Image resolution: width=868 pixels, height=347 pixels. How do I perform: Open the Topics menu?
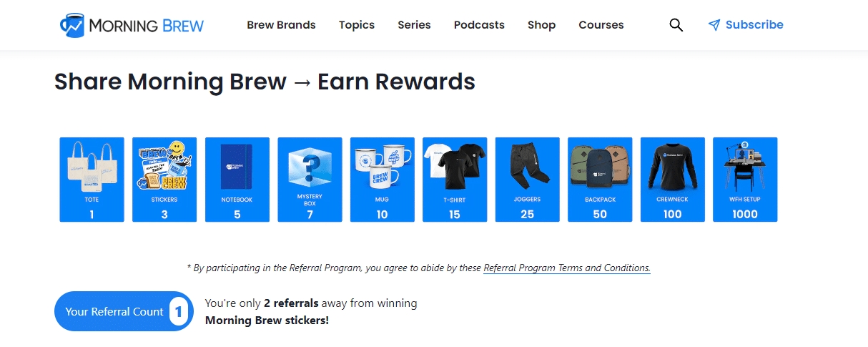[357, 25]
